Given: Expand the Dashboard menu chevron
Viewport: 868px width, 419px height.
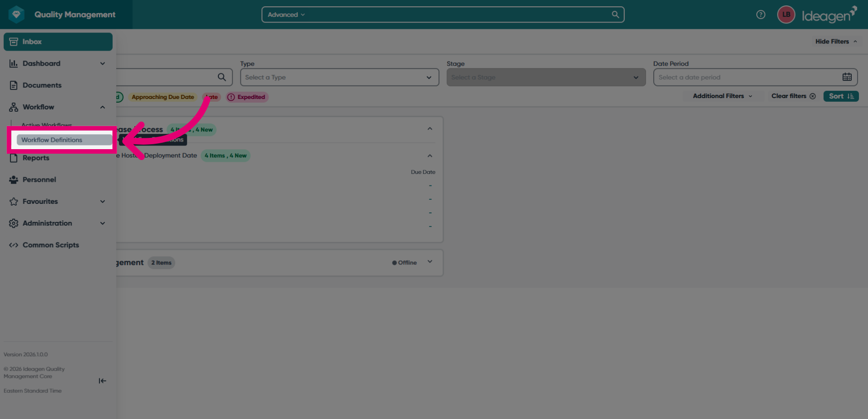Looking at the screenshot, I should (x=103, y=64).
